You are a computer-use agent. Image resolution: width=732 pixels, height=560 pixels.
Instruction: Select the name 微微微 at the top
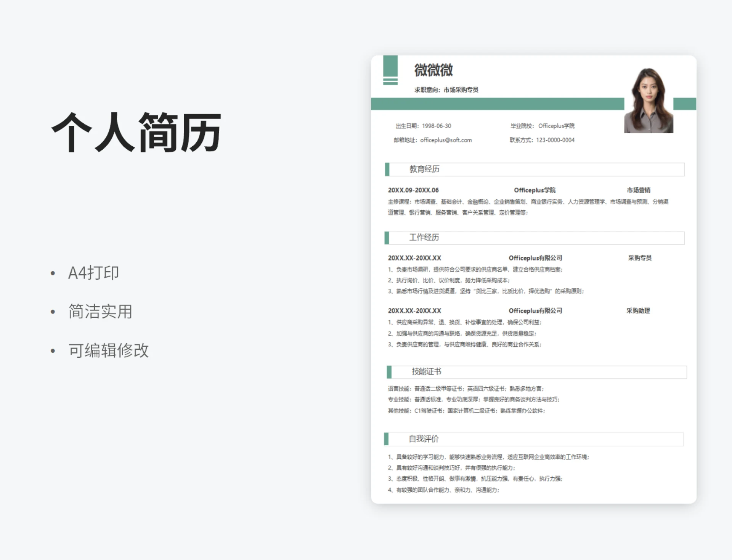click(x=433, y=70)
